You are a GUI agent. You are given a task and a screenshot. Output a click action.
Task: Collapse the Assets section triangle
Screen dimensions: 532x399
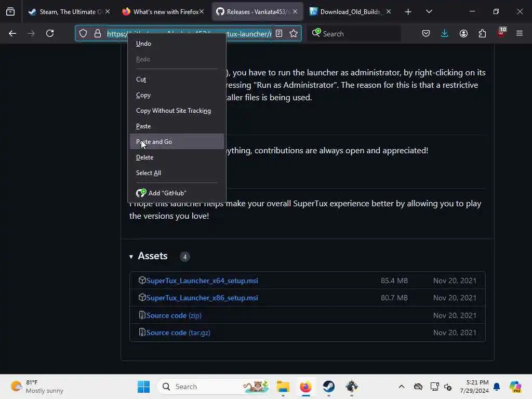tap(131, 257)
